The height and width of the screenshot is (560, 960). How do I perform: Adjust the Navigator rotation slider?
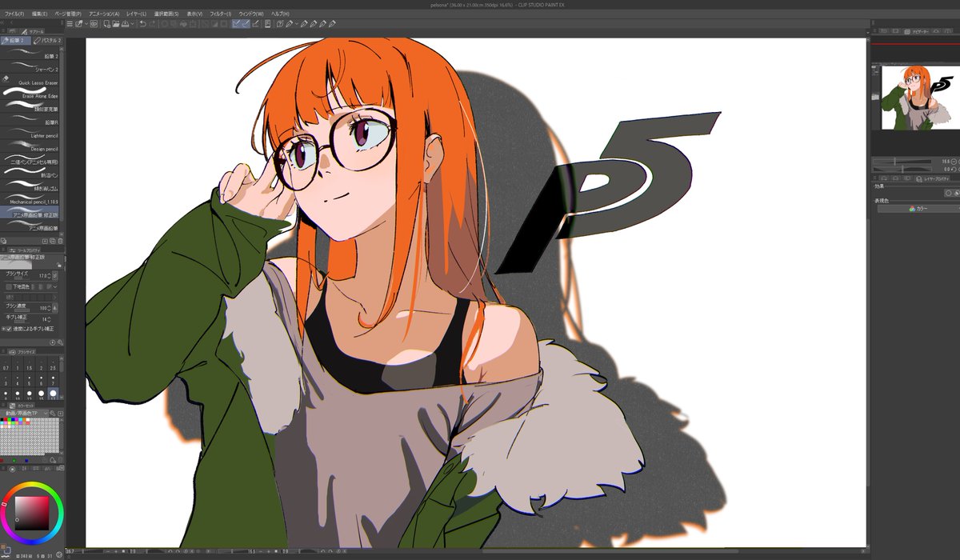point(902,169)
